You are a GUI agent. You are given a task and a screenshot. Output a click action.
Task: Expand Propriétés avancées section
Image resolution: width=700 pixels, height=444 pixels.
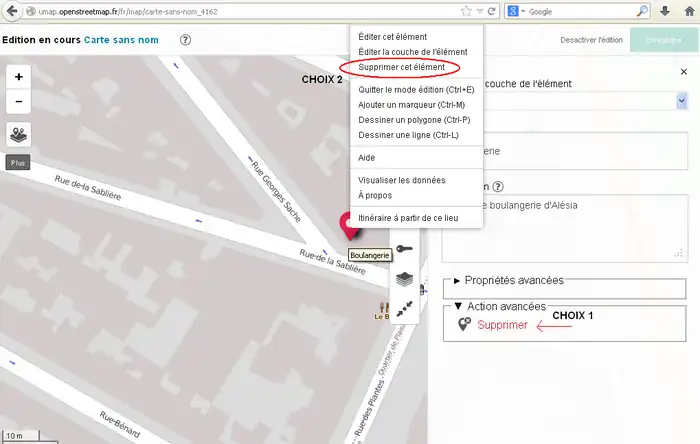coord(514,281)
